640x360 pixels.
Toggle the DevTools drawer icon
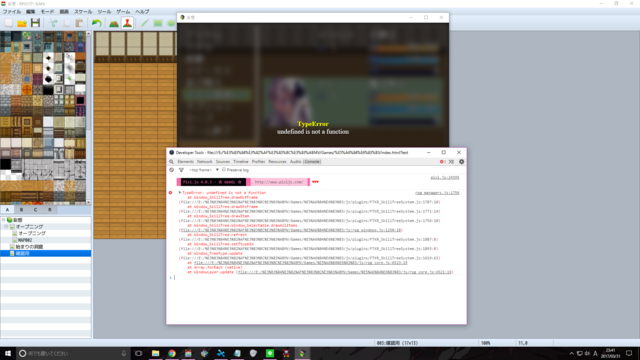(451, 162)
